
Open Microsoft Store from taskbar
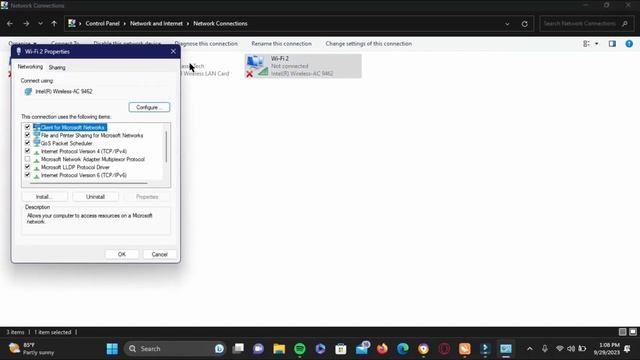(341, 349)
